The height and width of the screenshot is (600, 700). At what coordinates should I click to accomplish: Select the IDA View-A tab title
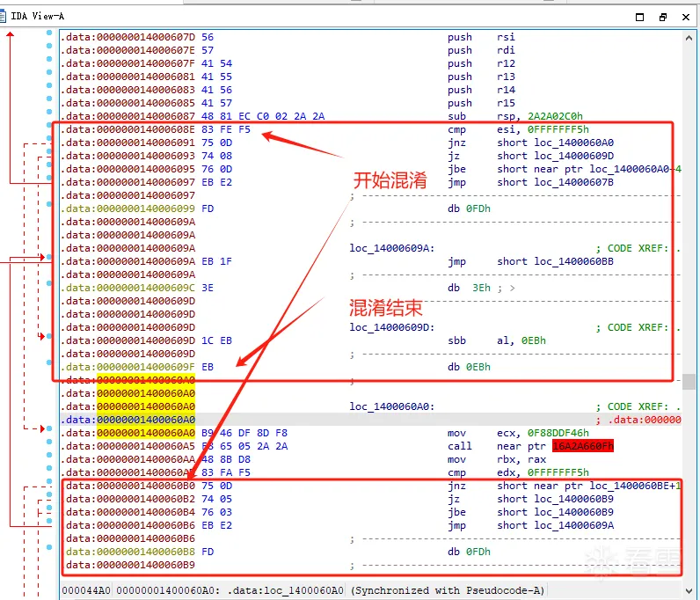(x=38, y=17)
